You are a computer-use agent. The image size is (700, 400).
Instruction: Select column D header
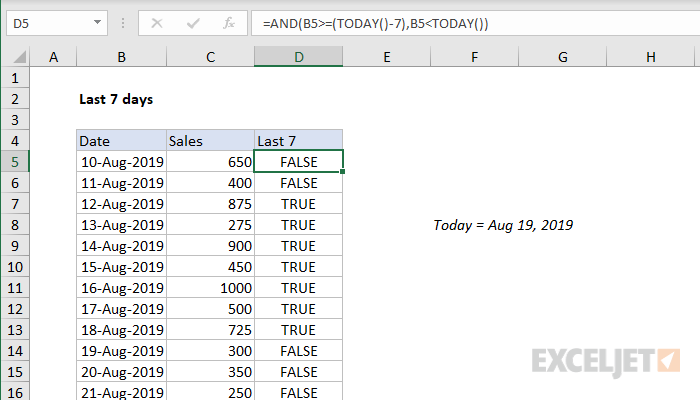(x=299, y=57)
